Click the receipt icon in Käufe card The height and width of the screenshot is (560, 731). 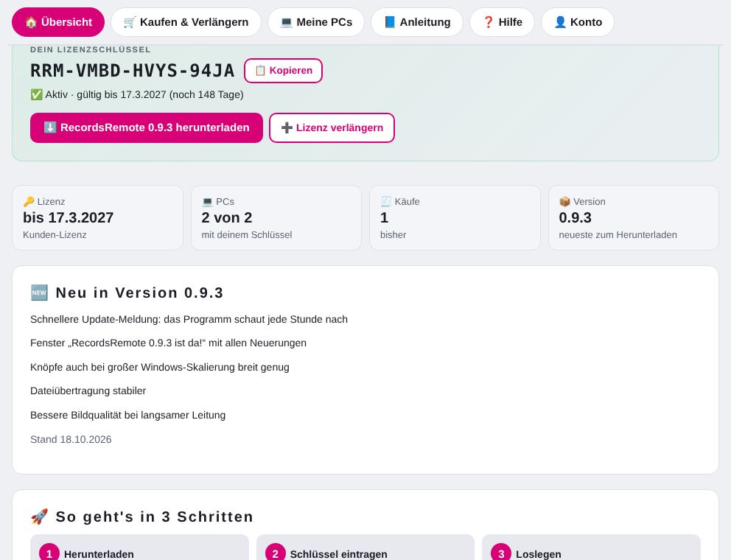tap(386, 201)
